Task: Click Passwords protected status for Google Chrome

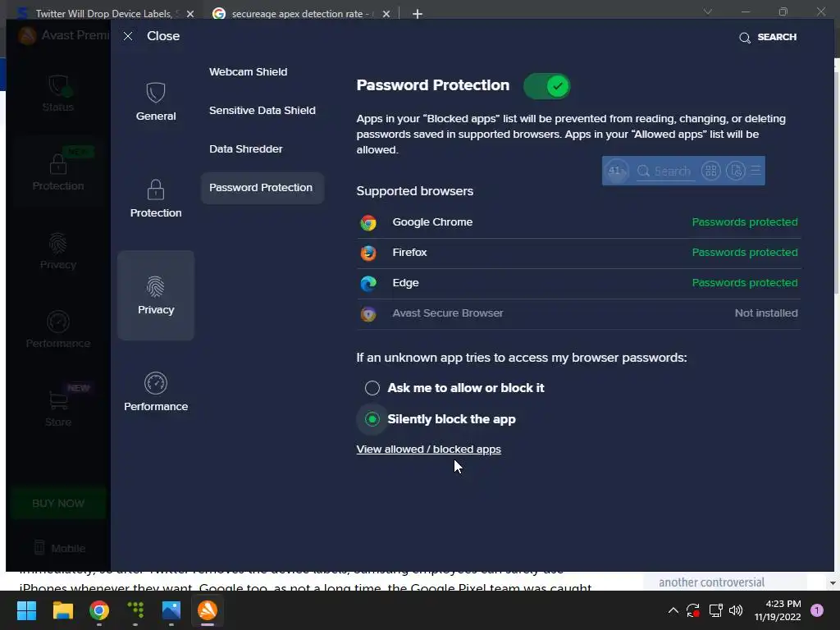Action: point(745,222)
